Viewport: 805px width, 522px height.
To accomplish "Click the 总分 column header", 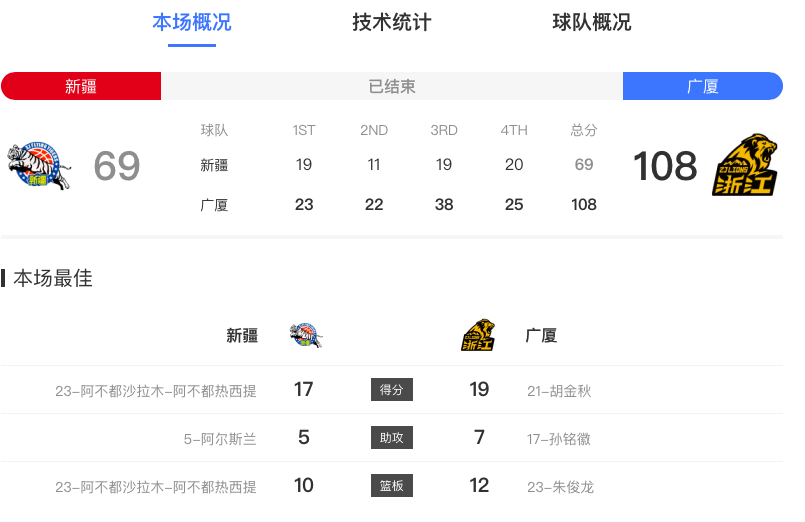I will [584, 130].
